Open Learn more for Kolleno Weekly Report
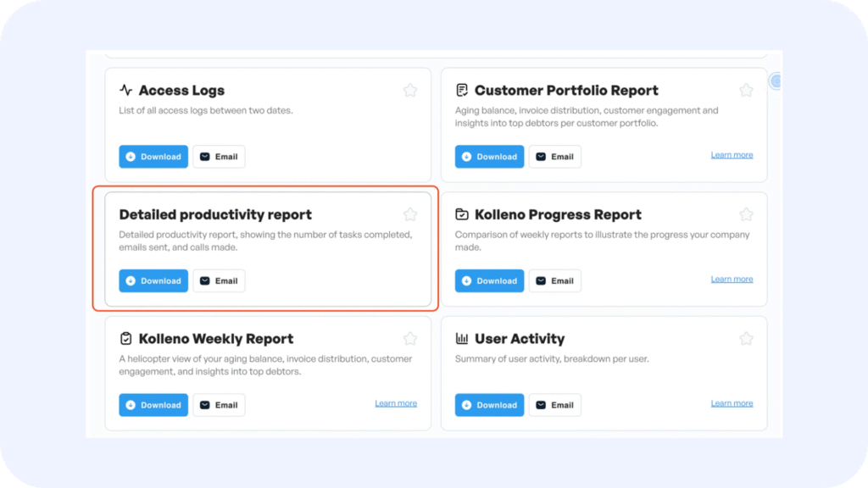The height and width of the screenshot is (488, 868). click(x=396, y=403)
